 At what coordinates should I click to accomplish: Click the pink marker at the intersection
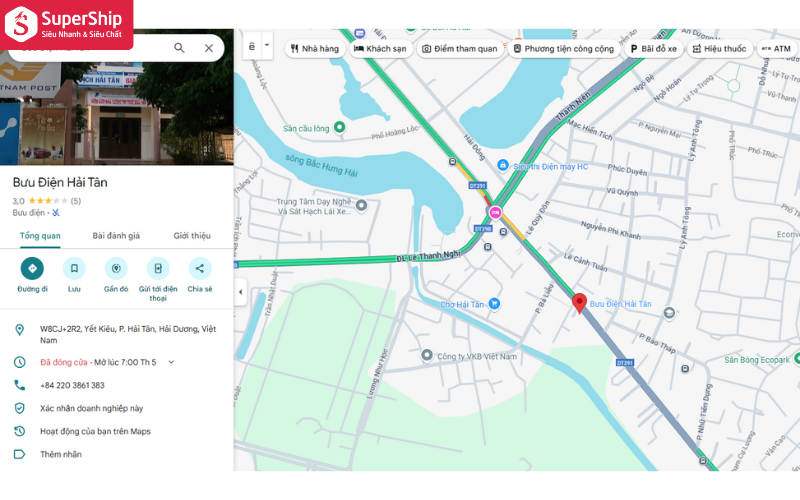pyautogui.click(x=495, y=212)
